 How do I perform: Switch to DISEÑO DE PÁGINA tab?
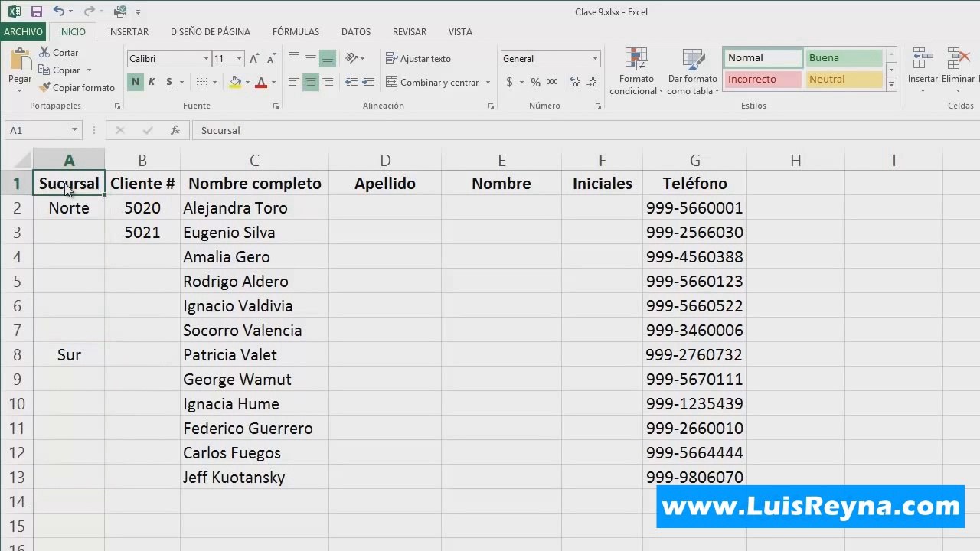[211, 32]
